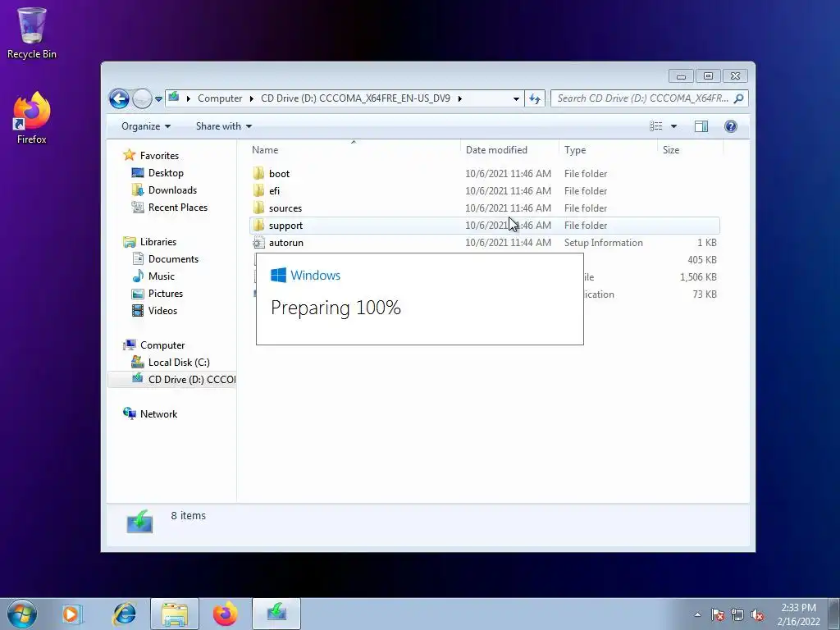Sort by the Date modified column header

click(x=509, y=150)
